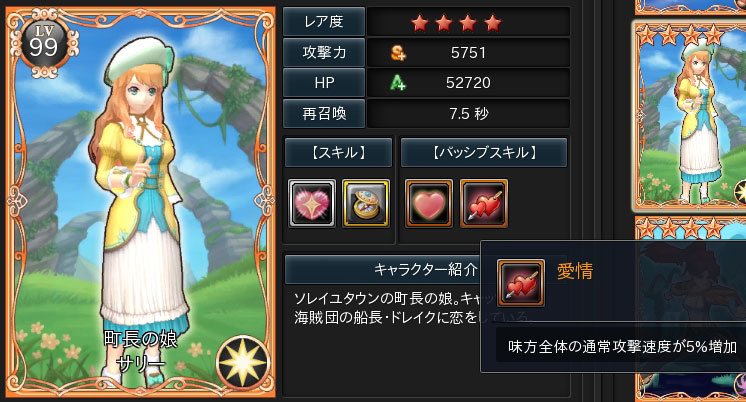Click the レア度 label
The width and height of the screenshot is (746, 402).
tap(324, 22)
